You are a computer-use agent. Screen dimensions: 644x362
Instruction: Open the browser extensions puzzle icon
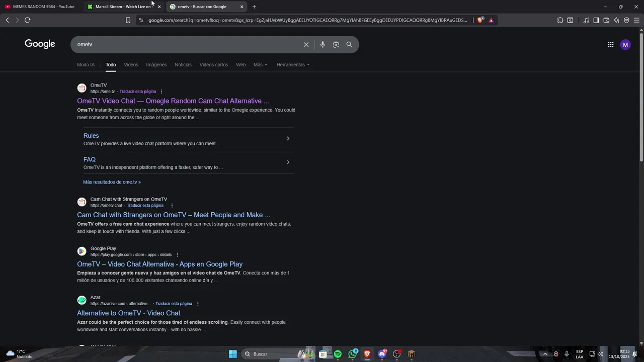point(560,20)
